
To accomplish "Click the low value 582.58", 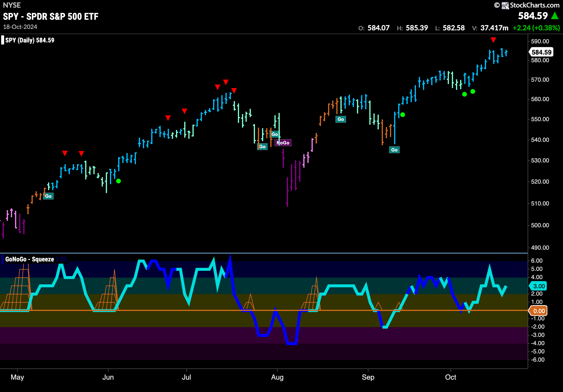I will (x=454, y=28).
